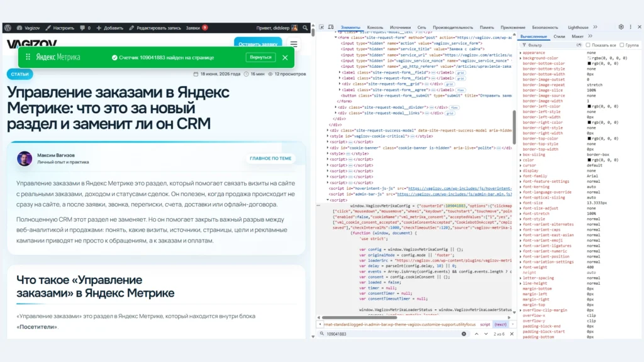Image resolution: width=644 pixels, height=362 pixels.
Task: Open the Lighthouse DevTools tab
Action: tap(578, 28)
